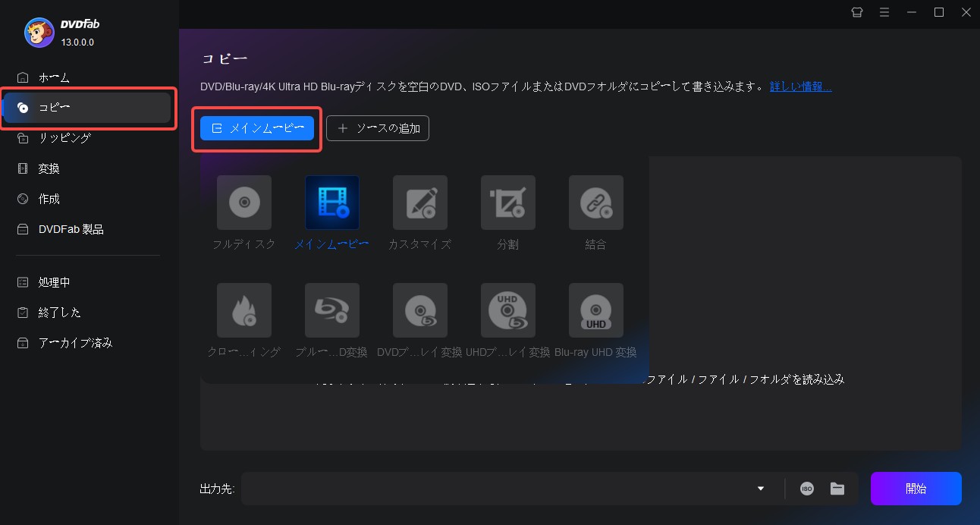Switch to the リッピング sidebar tab
The width and height of the screenshot is (980, 525).
coord(64,138)
